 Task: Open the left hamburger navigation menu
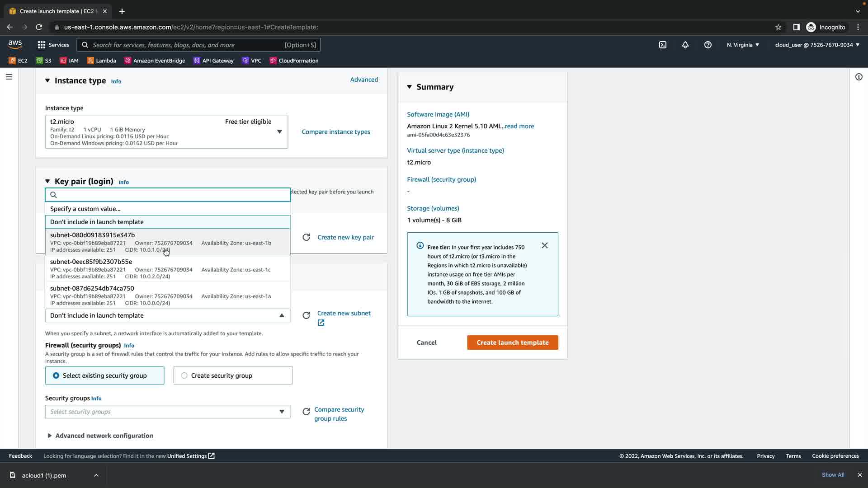tap(9, 77)
